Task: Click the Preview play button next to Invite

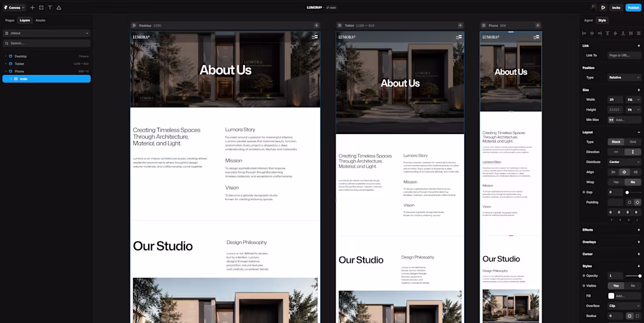Action: pyautogui.click(x=603, y=8)
